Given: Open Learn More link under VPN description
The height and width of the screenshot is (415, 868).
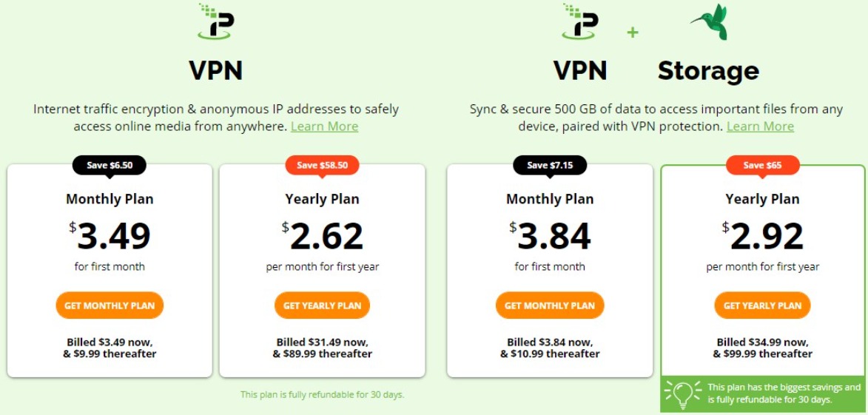Looking at the screenshot, I should tap(324, 126).
